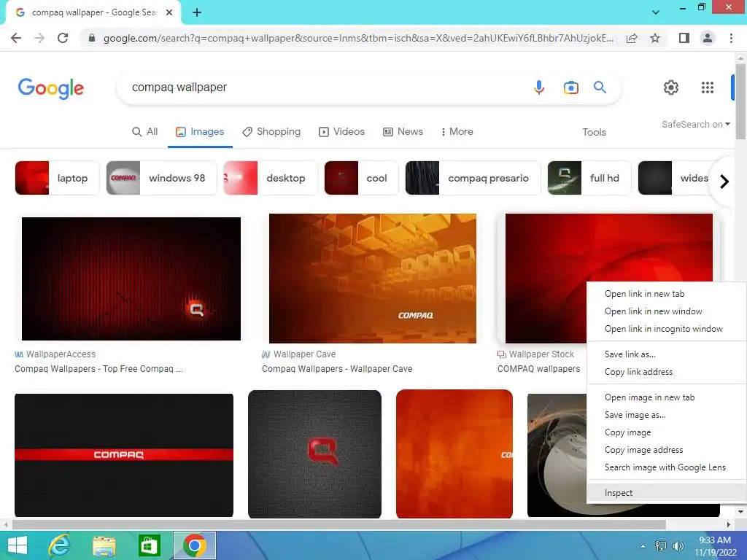747x560 pixels.
Task: Open Compaq Wallpapers - Top Free Compaq link
Action: click(x=98, y=368)
